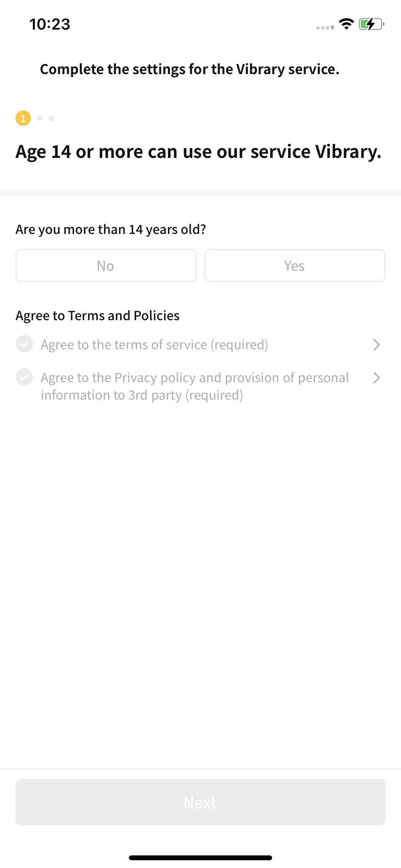Check the terms of service agreement circle
This screenshot has width=401, height=868.
click(24, 344)
